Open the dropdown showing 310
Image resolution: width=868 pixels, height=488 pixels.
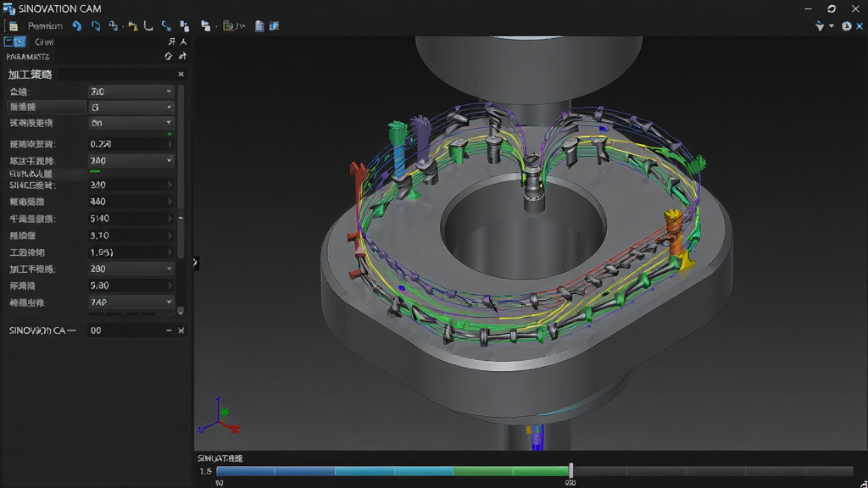tap(131, 91)
